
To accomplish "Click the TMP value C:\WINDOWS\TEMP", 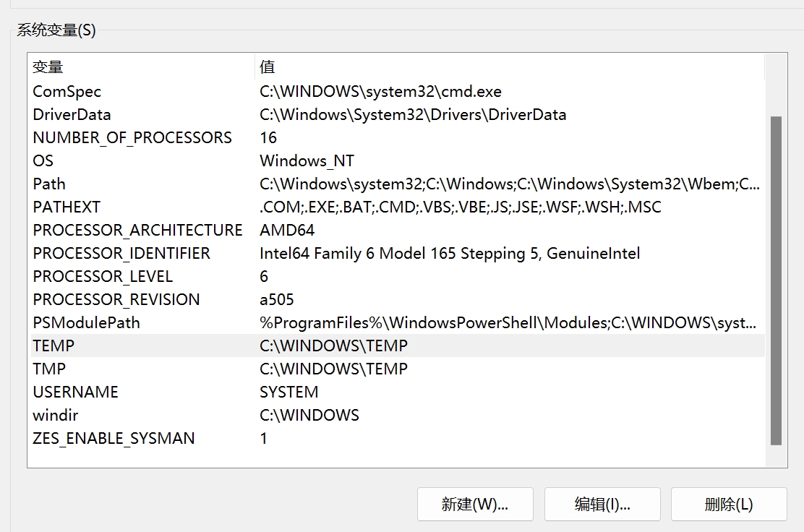I will coord(333,369).
